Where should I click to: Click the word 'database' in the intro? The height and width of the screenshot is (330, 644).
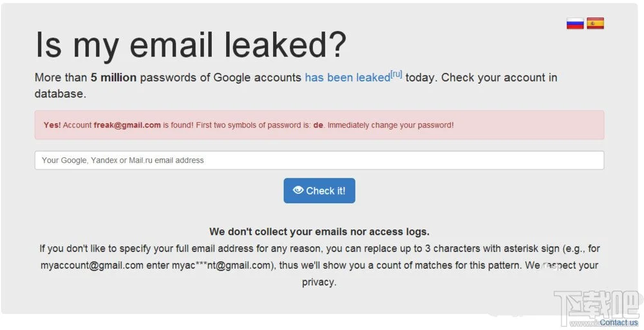click(x=61, y=93)
